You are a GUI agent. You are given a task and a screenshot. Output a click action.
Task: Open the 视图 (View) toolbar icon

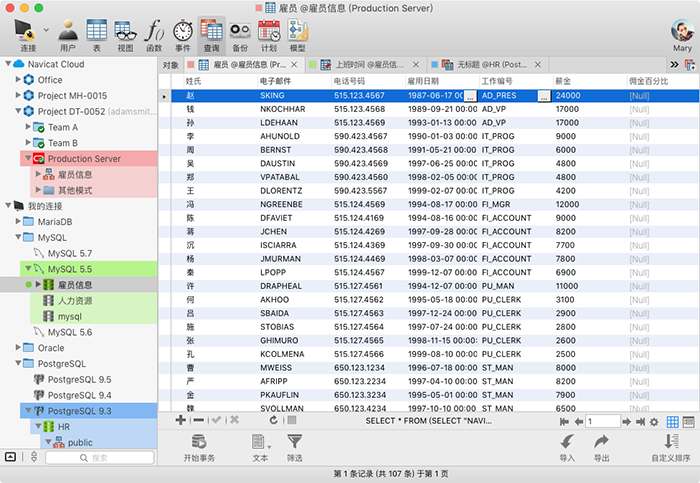tap(125, 36)
